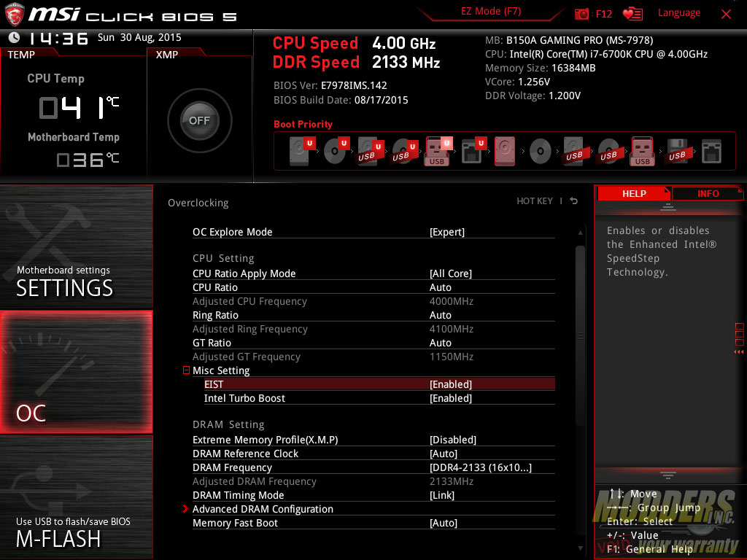747x560 pixels.
Task: Click the clock icon beside the time
Action: [14, 38]
